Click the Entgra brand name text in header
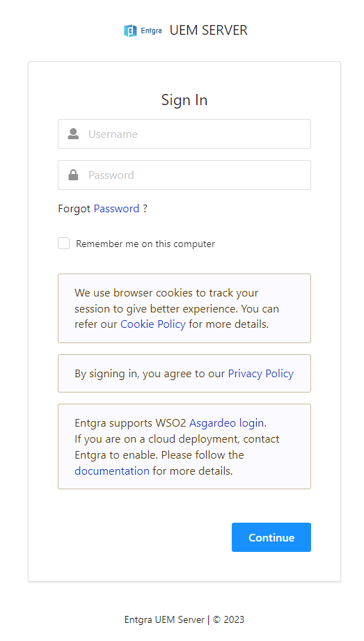 pyautogui.click(x=151, y=31)
